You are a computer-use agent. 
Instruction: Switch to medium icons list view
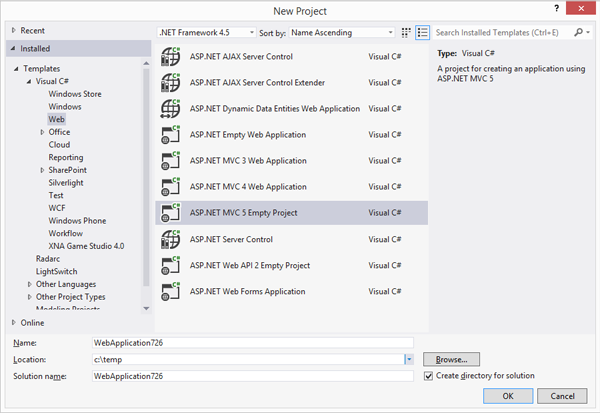(422, 32)
